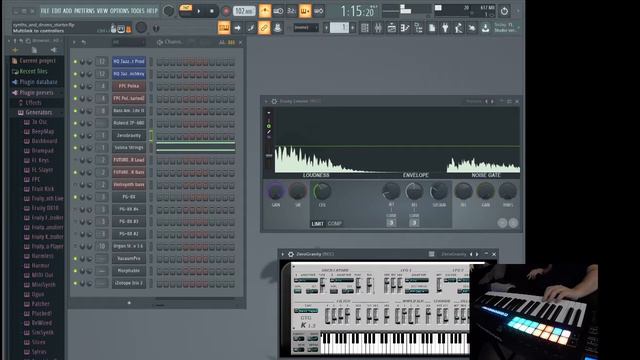Click the power icon in top toolbar

point(504,11)
